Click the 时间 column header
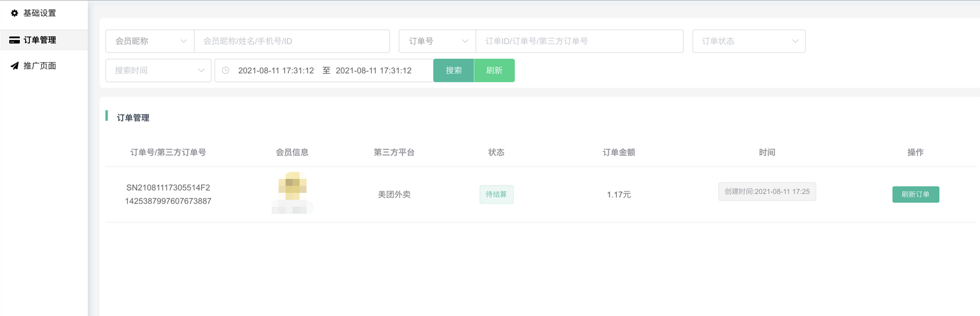 tap(767, 152)
